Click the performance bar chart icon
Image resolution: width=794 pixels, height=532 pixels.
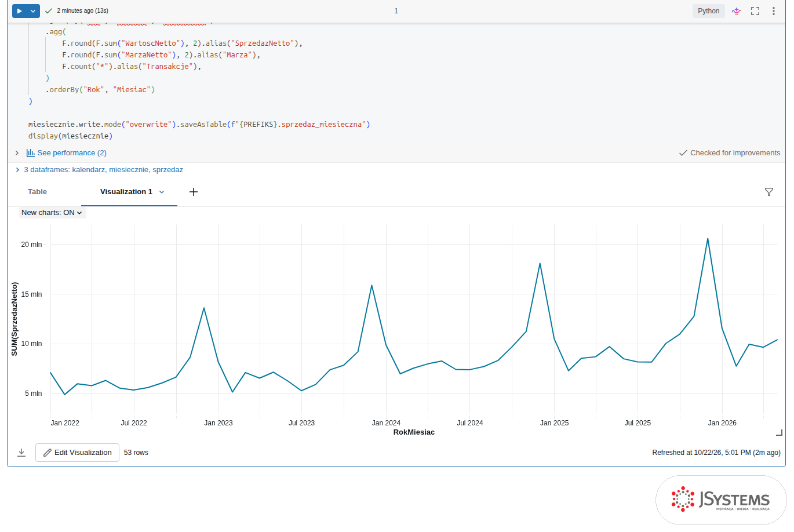pyautogui.click(x=30, y=153)
